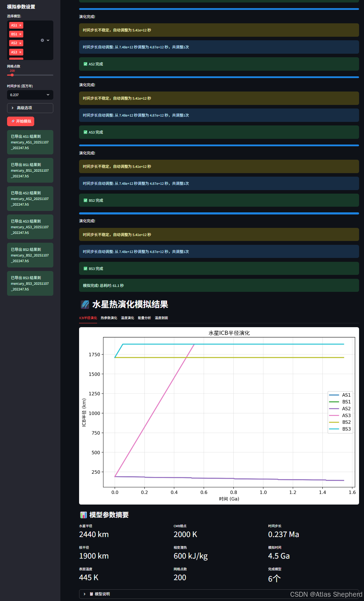Screen dimensions: 364x601
Task: Click the 核半径 value '1900 km'
Action: tap(94, 556)
